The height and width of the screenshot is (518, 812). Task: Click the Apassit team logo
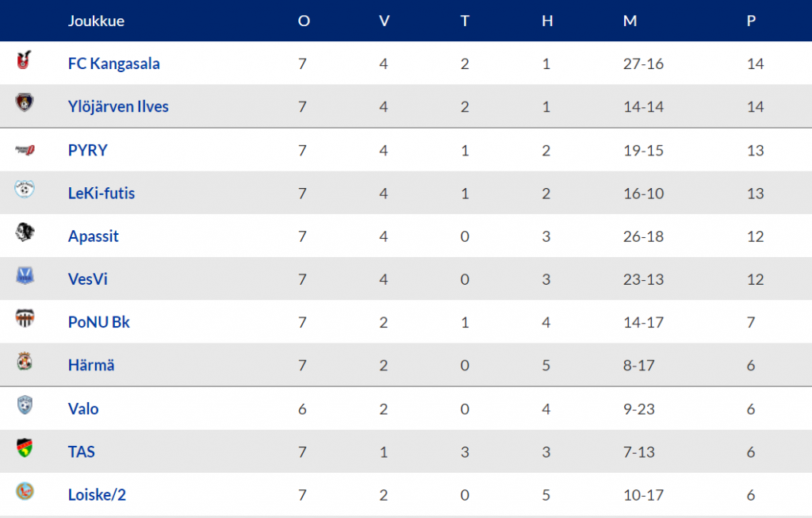[25, 232]
